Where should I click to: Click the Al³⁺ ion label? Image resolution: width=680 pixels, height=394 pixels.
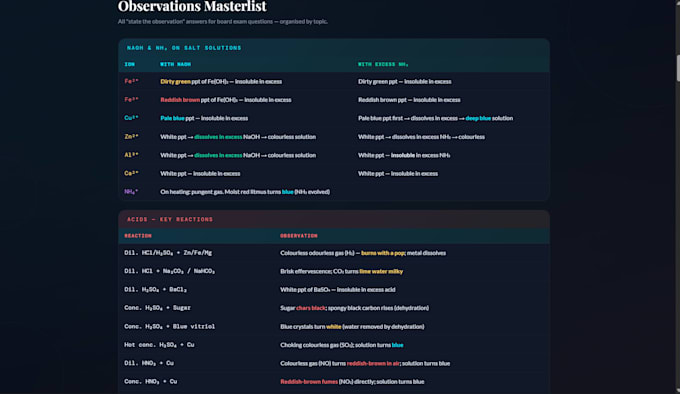pyautogui.click(x=131, y=155)
